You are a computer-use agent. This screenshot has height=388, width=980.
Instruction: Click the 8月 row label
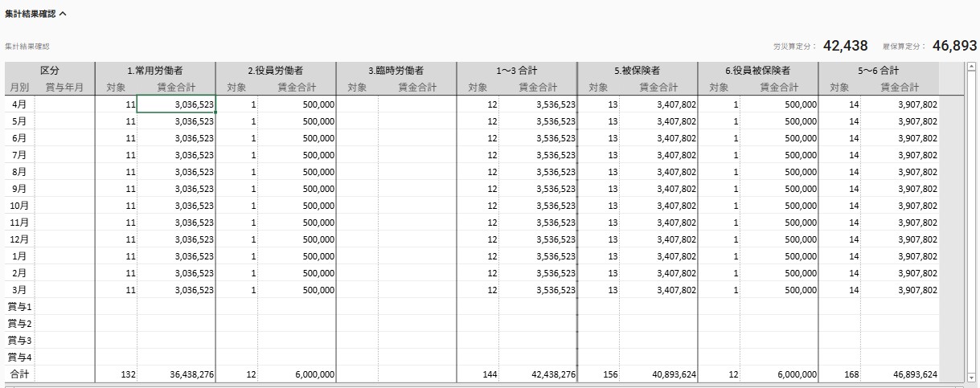pos(19,172)
